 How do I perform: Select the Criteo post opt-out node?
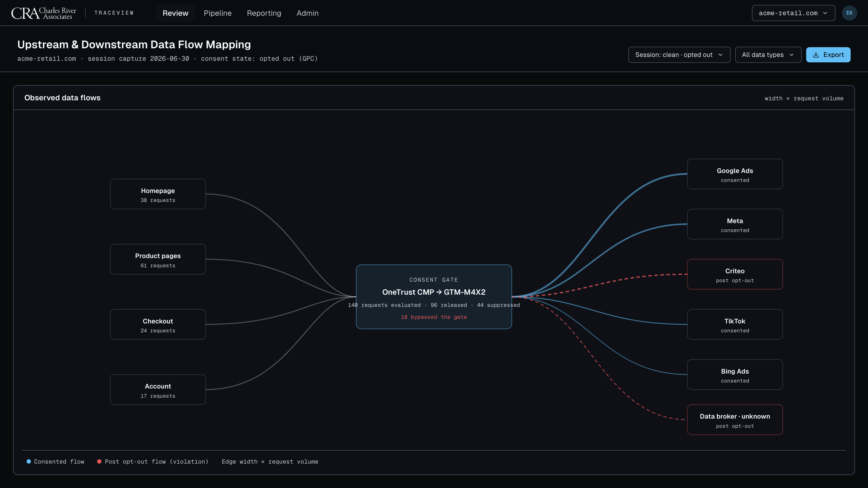tap(735, 274)
